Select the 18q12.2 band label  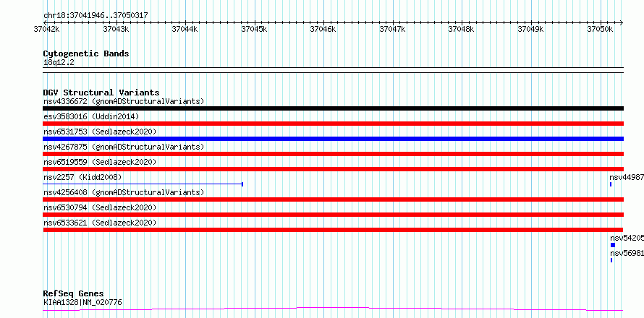[59, 63]
